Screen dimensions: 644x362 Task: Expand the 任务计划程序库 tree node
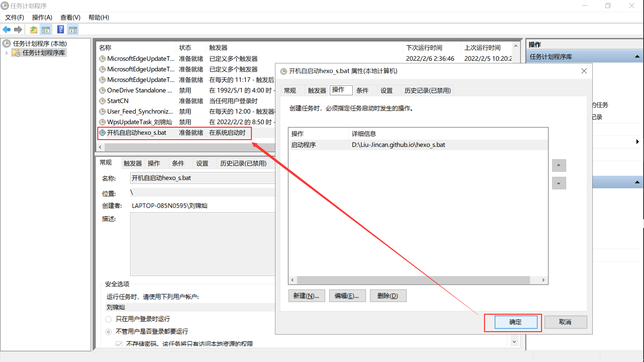[6, 53]
